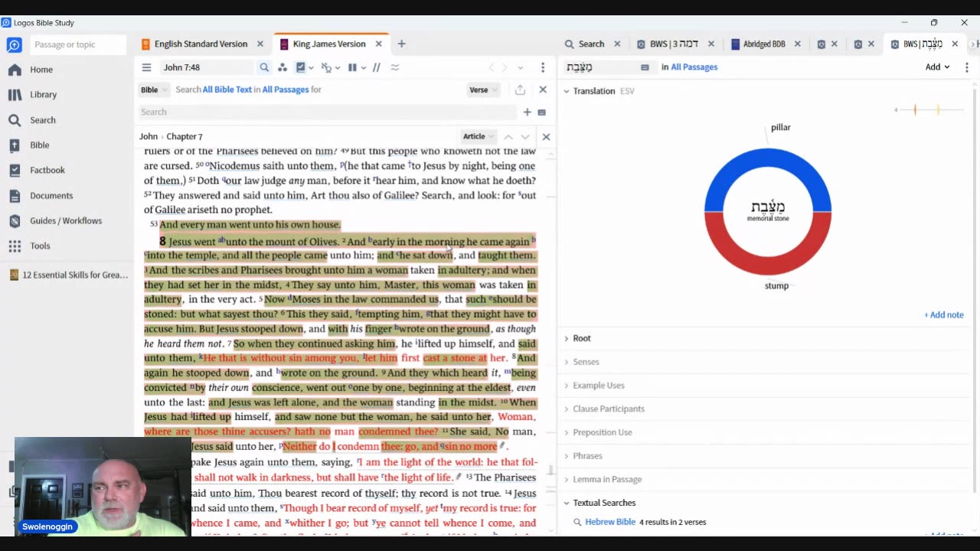Open Factbook from the sidebar
The image size is (980, 551).
click(47, 170)
